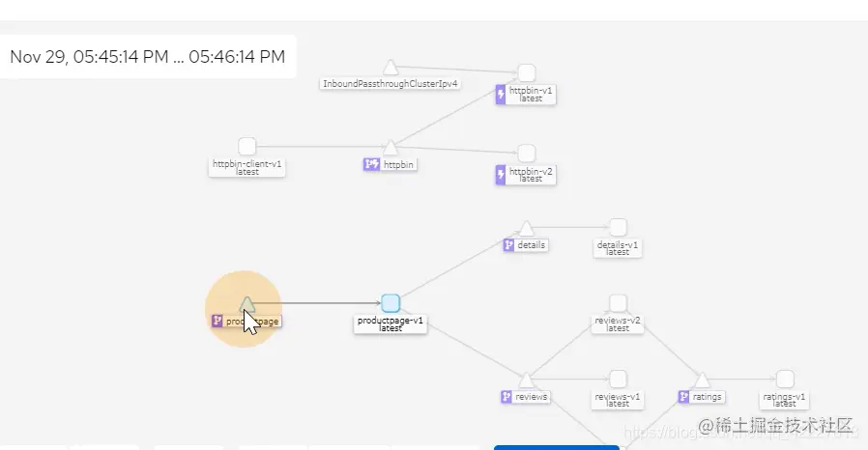Click the reviews-v1 workload node square
The image size is (868, 450).
point(618,380)
